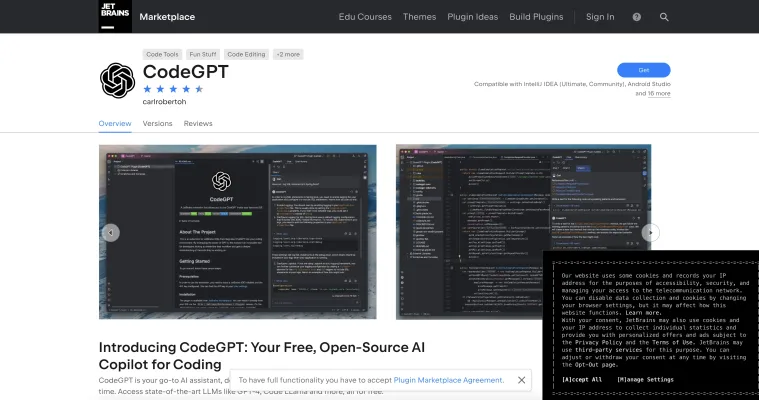Go to Themes
Image resolution: width=759 pixels, height=400 pixels.
419,17
